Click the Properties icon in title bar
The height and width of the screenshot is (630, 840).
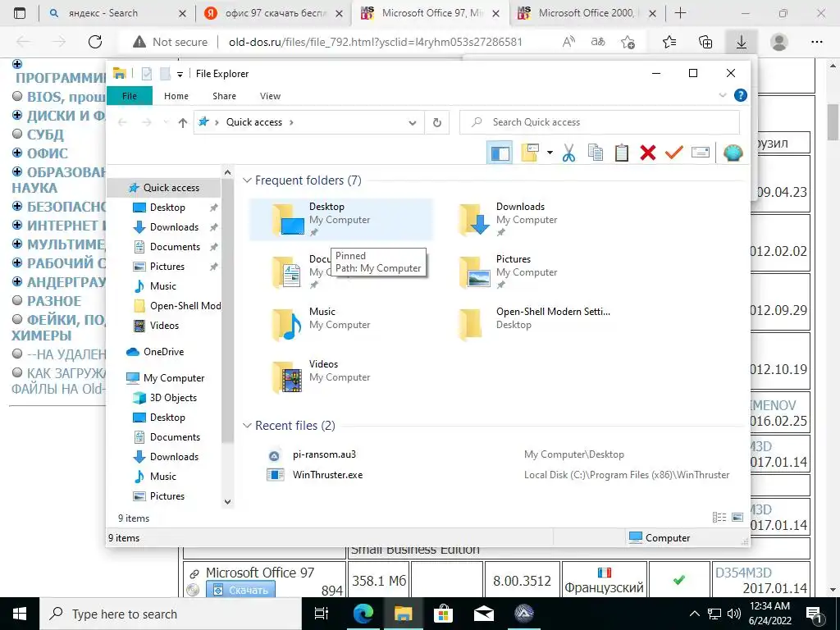(x=146, y=74)
